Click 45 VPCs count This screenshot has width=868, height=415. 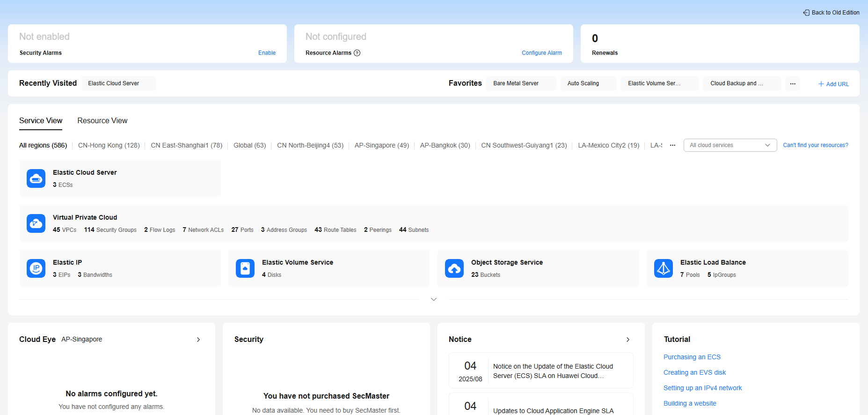[65, 230]
